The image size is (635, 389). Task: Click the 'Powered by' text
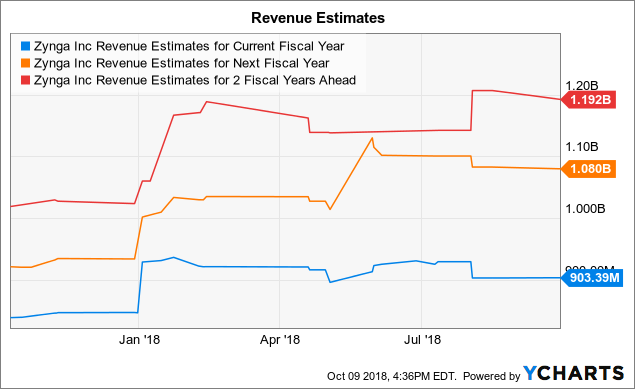[x=491, y=376]
